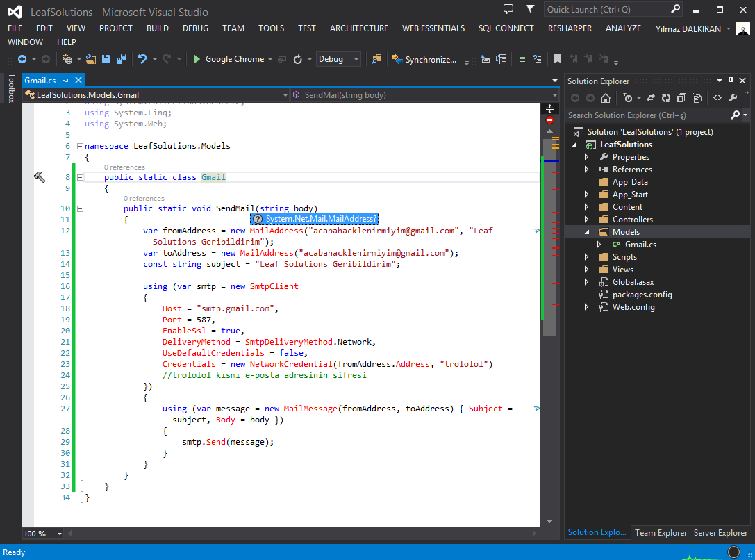
Task: Switch to the Server Explorer tab
Action: click(720, 532)
